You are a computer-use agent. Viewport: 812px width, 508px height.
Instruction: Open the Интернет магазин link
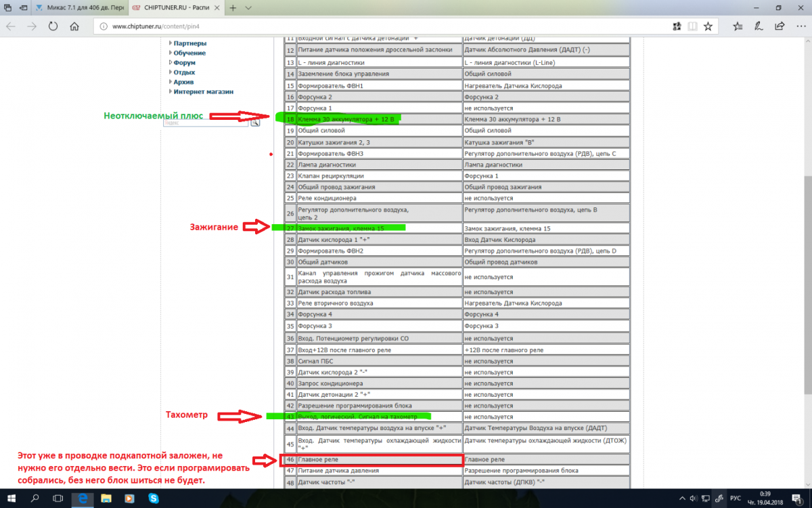[203, 91]
